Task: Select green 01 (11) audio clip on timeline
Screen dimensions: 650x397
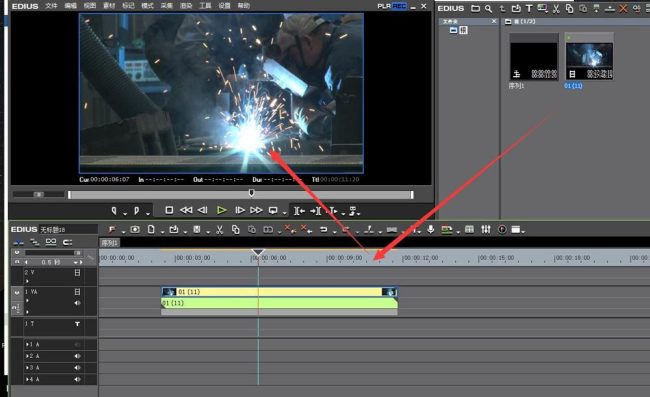Action: (279, 303)
